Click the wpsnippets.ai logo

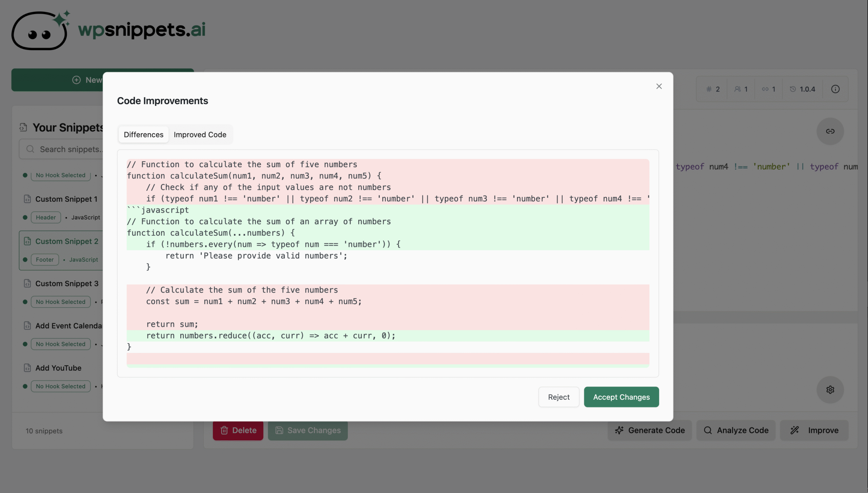point(108,30)
